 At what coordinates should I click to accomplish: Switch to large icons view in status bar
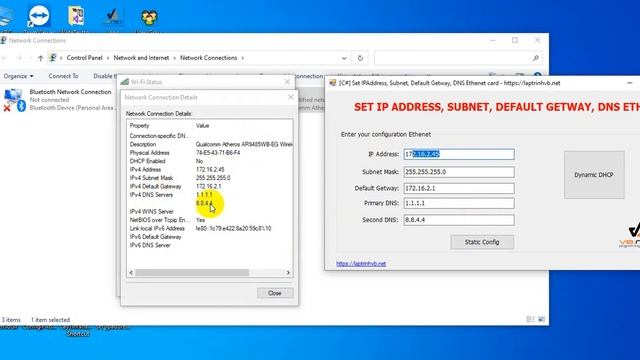coord(542,319)
